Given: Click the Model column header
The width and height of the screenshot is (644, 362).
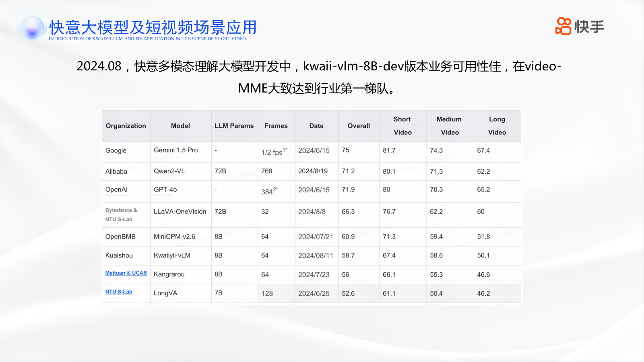Looking at the screenshot, I should (180, 126).
